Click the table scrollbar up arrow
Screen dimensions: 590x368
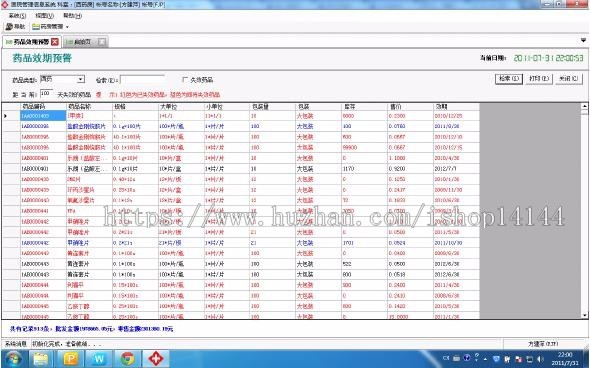tap(584, 106)
